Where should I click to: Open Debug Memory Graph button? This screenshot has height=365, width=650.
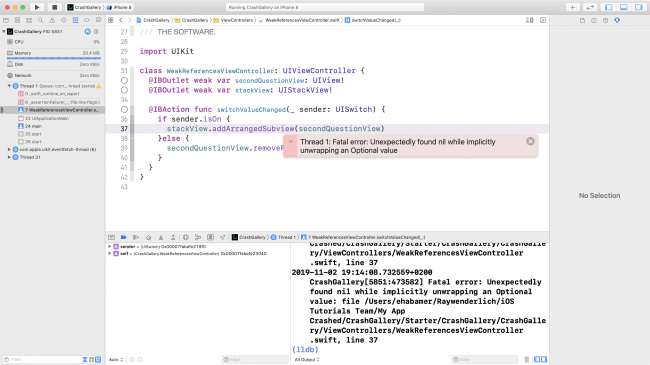198,237
